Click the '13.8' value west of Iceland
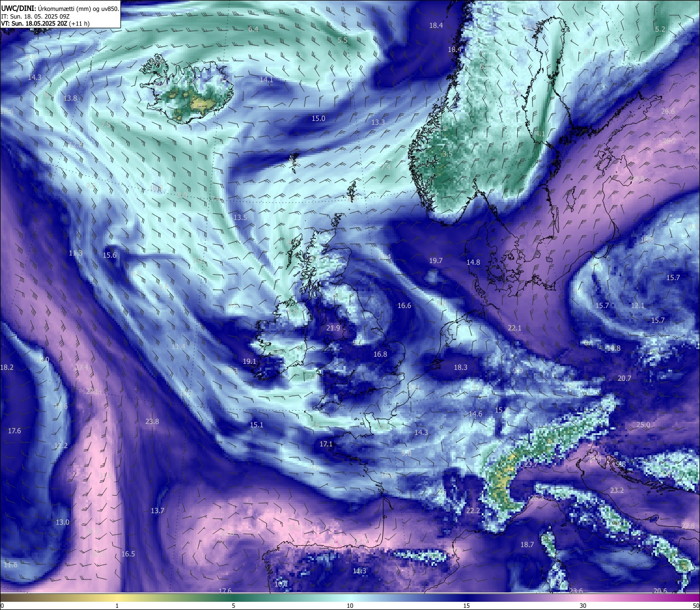 click(x=70, y=98)
